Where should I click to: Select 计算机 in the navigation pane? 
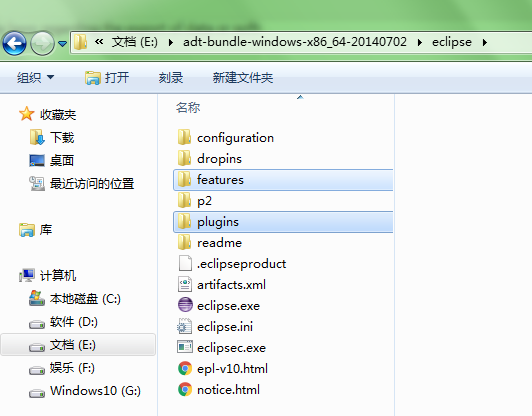pyautogui.click(x=58, y=276)
